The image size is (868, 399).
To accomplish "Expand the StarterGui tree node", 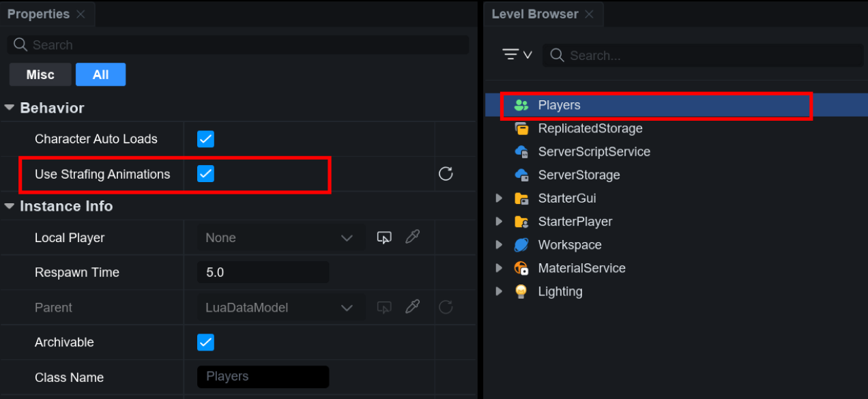I will [x=500, y=198].
